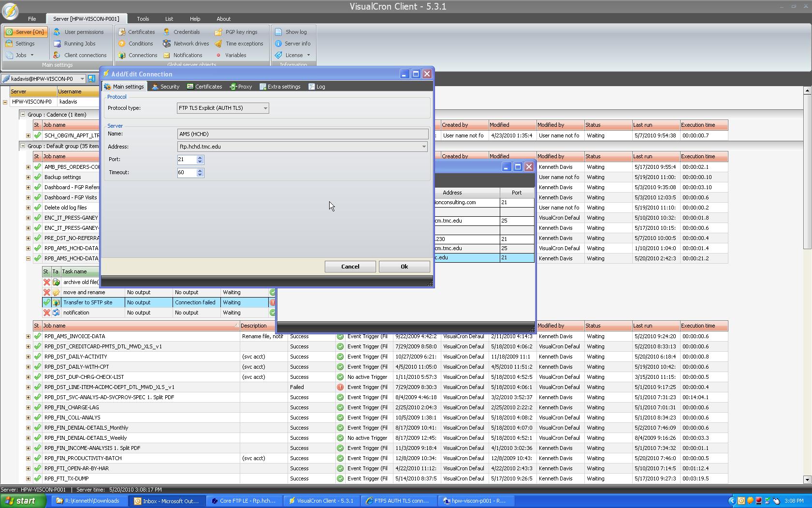Image resolution: width=812 pixels, height=508 pixels.
Task: Open the License dropdown
Action: coord(293,55)
